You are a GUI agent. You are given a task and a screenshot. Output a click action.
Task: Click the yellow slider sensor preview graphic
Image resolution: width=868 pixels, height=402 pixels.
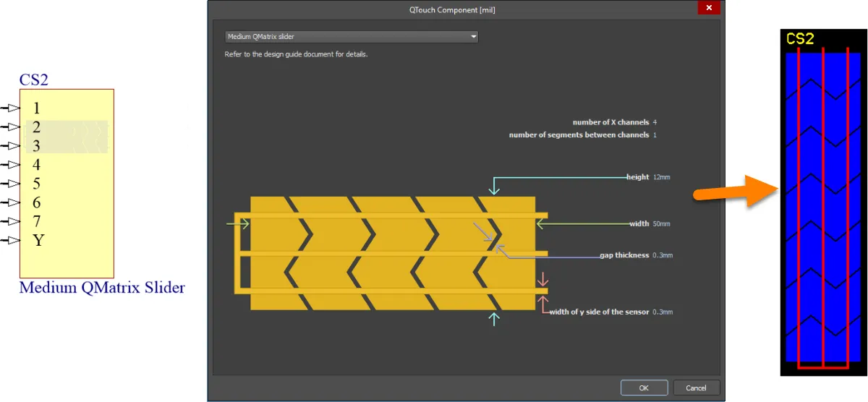[x=391, y=253]
